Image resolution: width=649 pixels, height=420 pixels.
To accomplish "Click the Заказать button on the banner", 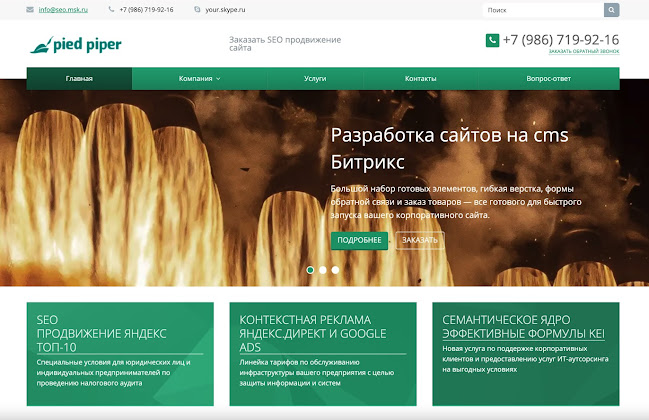I will (420, 240).
